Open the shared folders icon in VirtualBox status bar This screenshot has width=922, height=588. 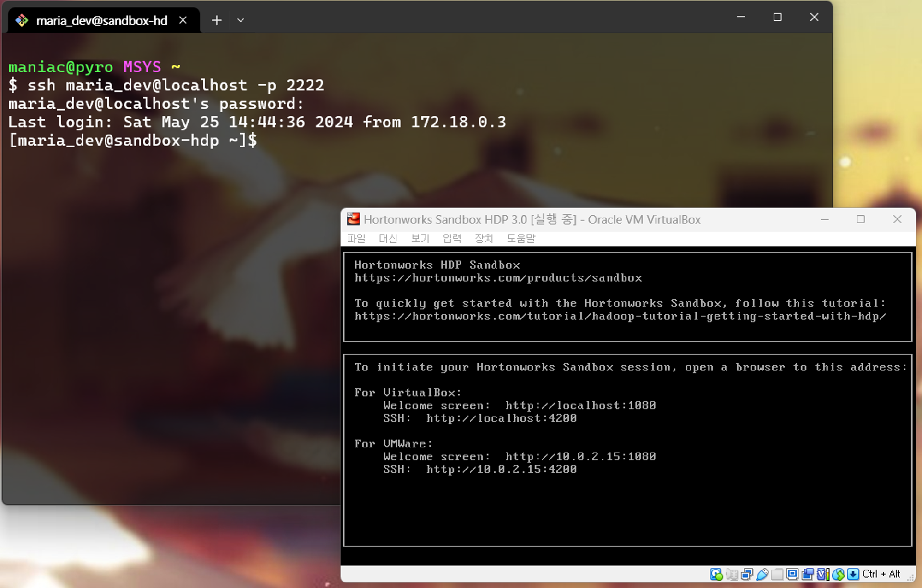(x=777, y=574)
